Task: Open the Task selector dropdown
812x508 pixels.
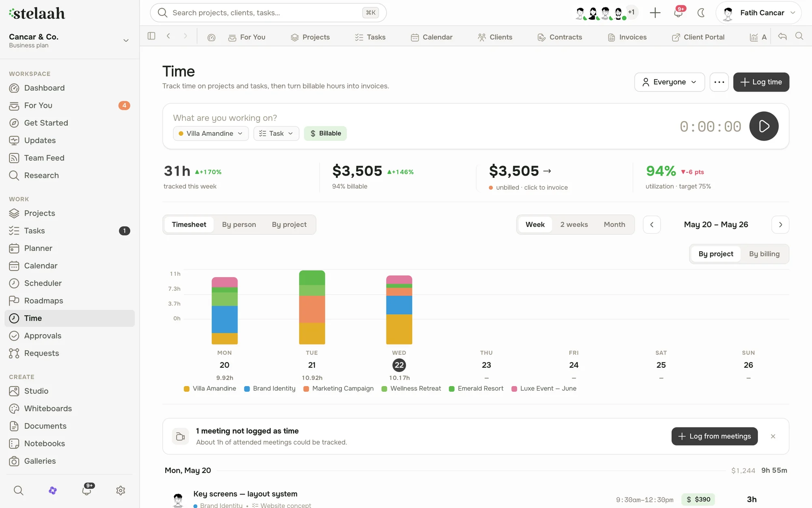Action: coord(276,133)
